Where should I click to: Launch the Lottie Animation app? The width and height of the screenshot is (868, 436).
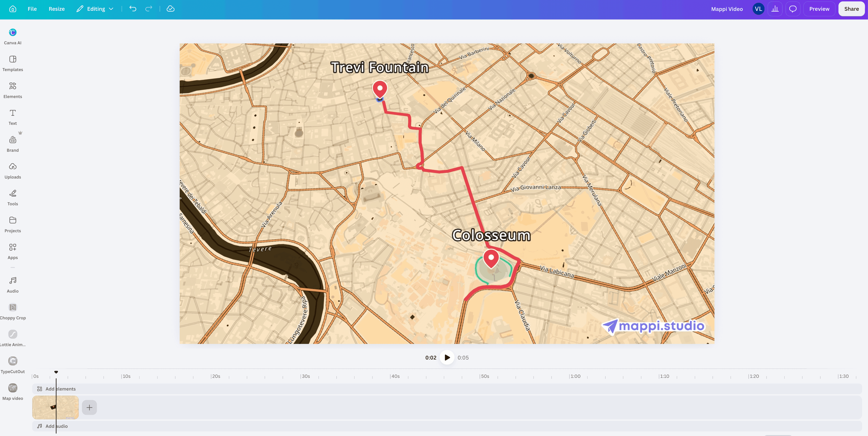[x=13, y=338]
